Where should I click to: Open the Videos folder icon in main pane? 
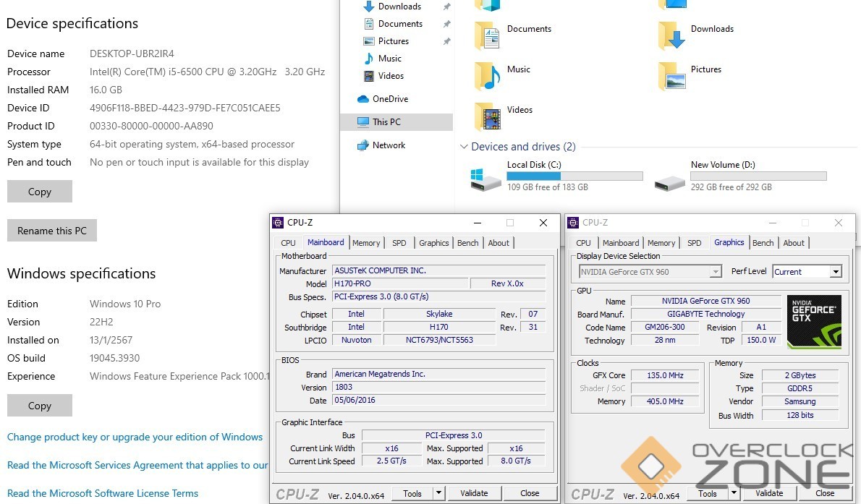tap(488, 116)
